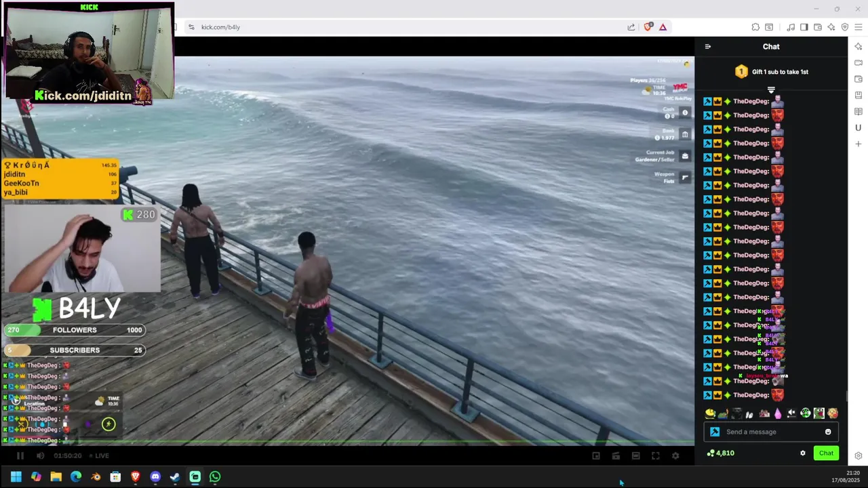868x488 pixels.
Task: Share this page from address bar
Action: pos(631,27)
